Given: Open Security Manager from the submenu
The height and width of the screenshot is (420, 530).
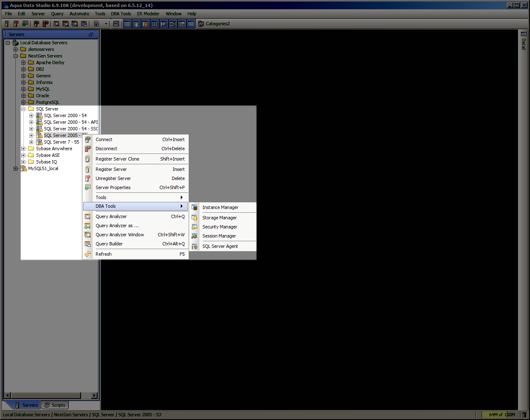Looking at the screenshot, I should [x=223, y=227].
